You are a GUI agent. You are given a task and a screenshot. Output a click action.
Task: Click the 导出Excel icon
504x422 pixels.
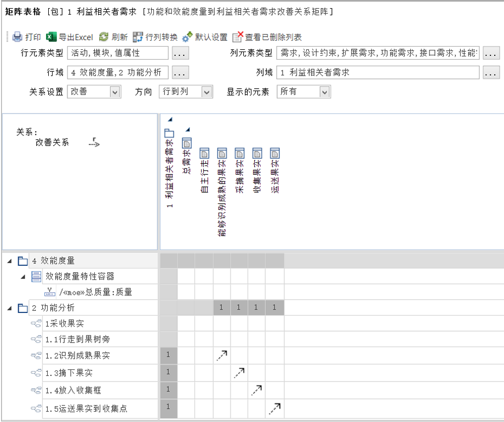(51, 37)
